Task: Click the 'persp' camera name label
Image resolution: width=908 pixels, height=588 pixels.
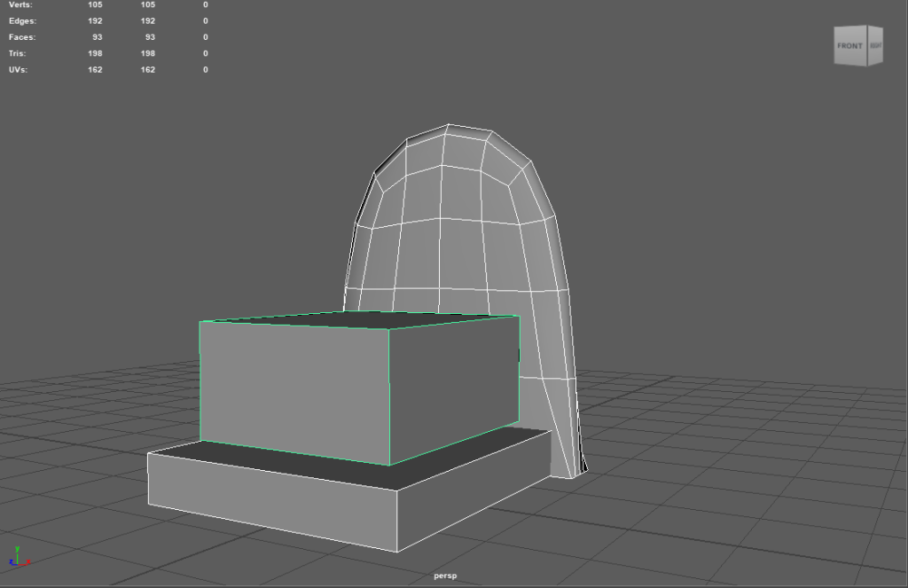Action: tap(444, 576)
